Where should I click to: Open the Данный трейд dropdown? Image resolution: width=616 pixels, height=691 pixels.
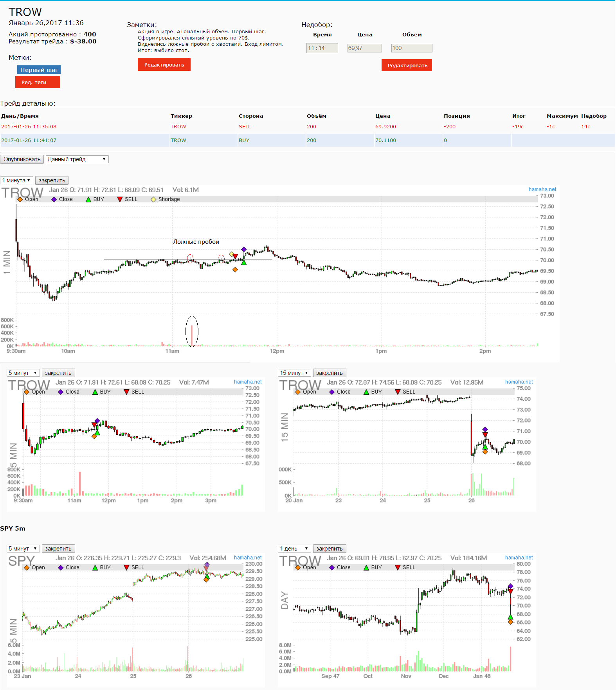[x=77, y=159]
